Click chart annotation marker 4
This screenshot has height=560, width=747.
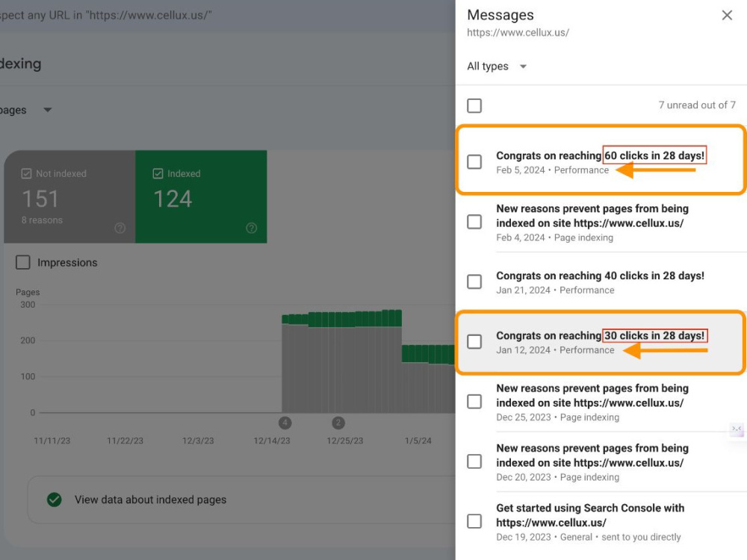click(x=285, y=423)
